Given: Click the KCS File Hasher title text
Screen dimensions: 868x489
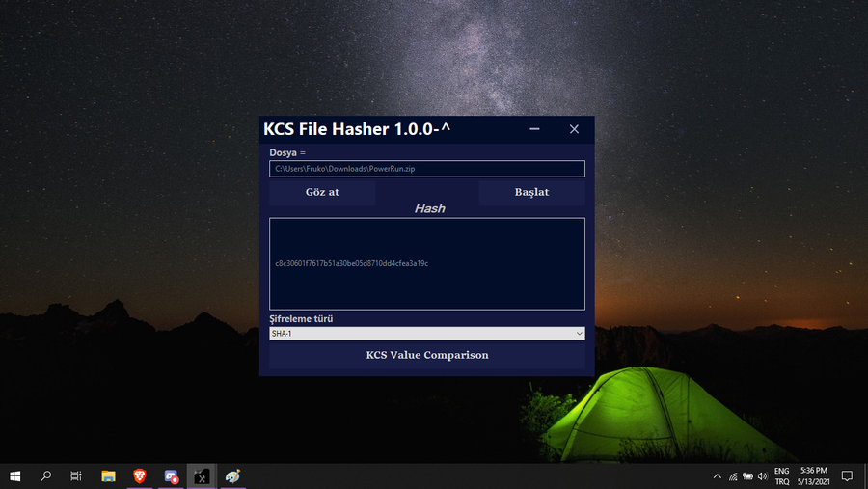Looking at the screenshot, I should click(357, 129).
